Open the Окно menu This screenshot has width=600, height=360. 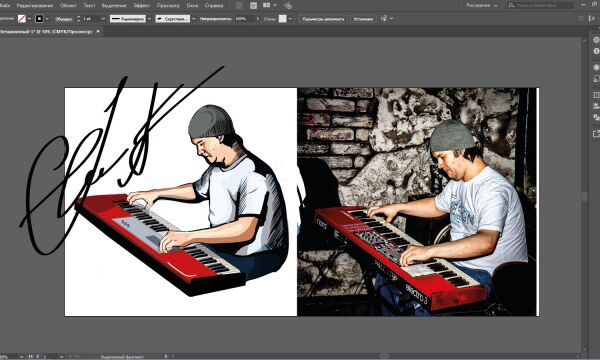point(192,5)
